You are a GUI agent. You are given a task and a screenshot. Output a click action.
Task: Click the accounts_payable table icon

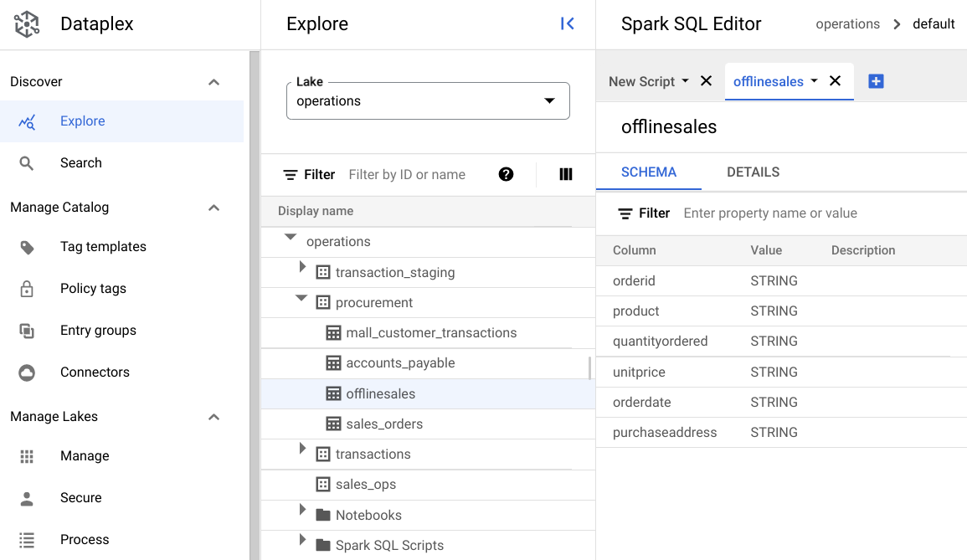point(334,363)
